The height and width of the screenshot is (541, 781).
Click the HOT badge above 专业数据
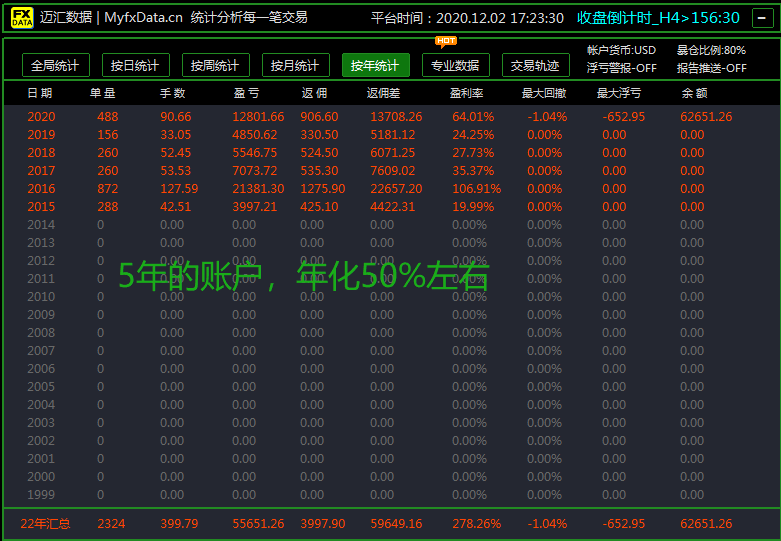pos(446,41)
